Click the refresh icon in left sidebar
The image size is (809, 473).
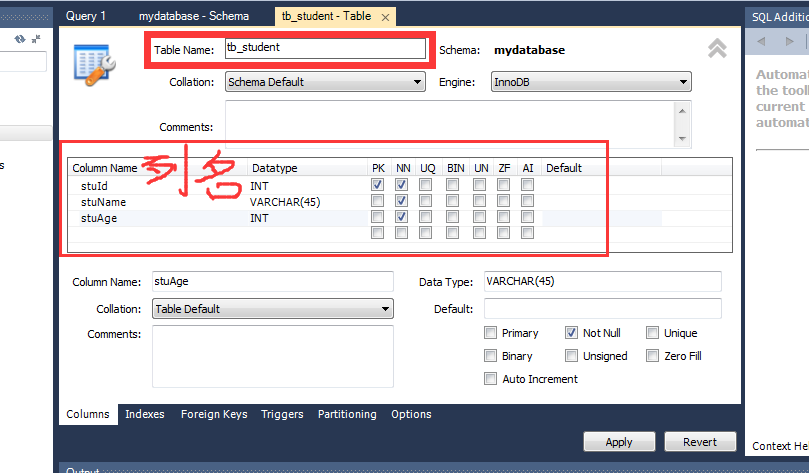click(x=20, y=39)
